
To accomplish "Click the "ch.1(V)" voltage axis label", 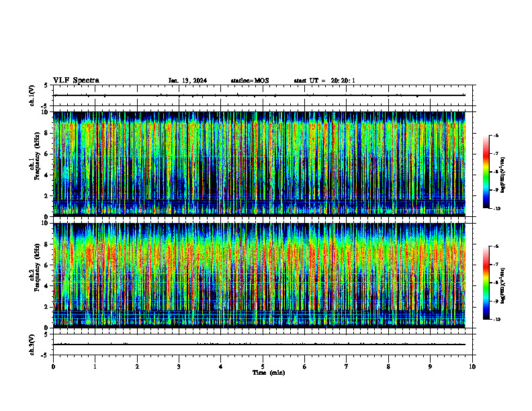I will coord(32,95).
